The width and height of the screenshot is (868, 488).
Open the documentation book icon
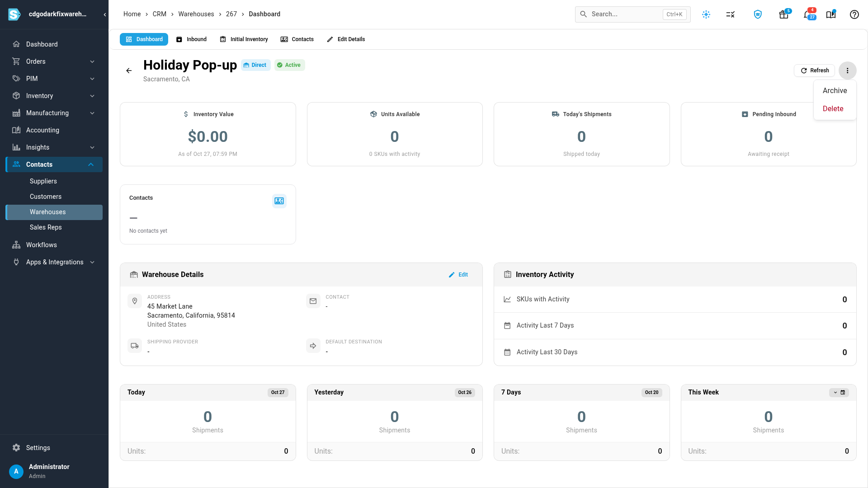coord(830,14)
